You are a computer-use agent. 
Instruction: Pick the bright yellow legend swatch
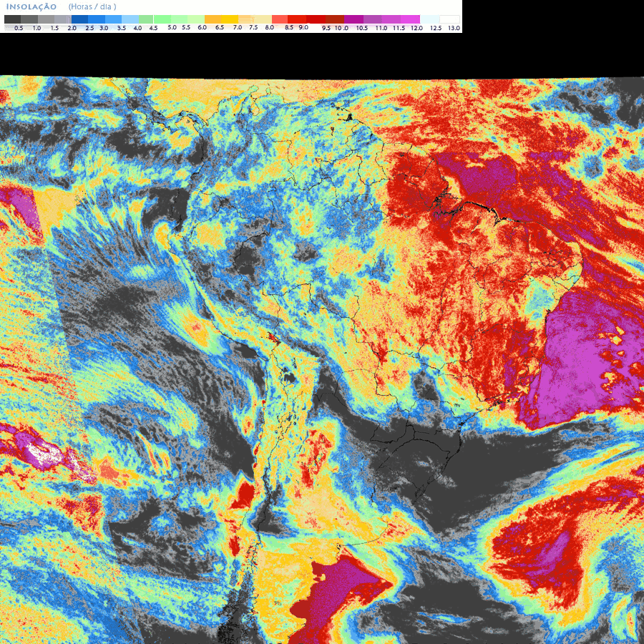tap(230, 19)
